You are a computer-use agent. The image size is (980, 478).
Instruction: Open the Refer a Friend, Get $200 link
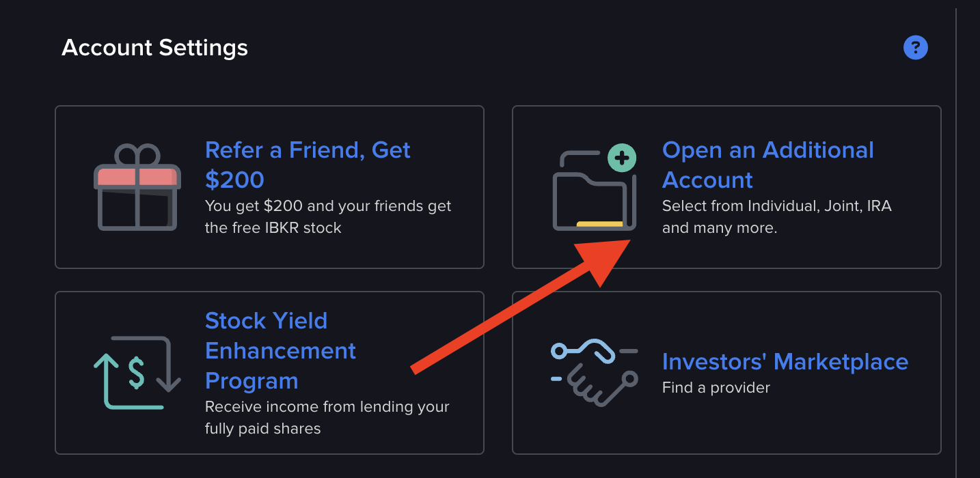(308, 164)
